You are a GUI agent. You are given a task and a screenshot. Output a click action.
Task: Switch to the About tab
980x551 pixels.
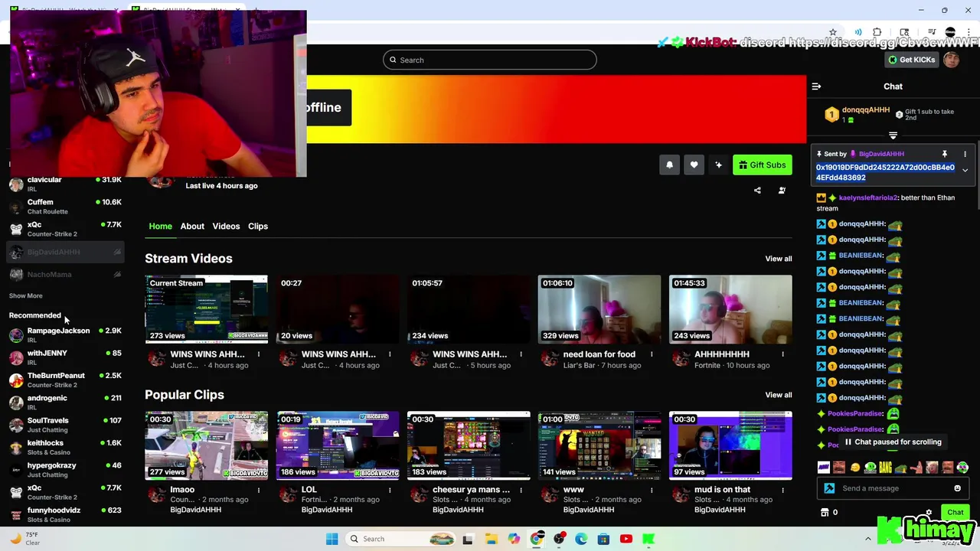192,226
